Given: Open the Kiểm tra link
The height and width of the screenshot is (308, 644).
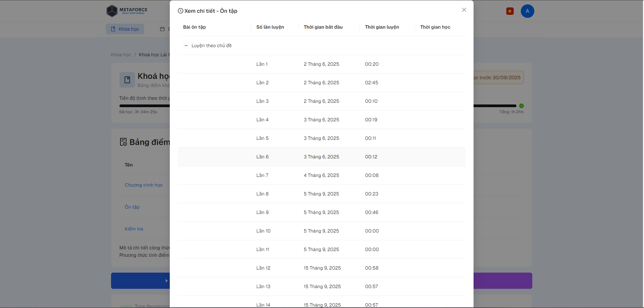Looking at the screenshot, I should click(x=134, y=229).
